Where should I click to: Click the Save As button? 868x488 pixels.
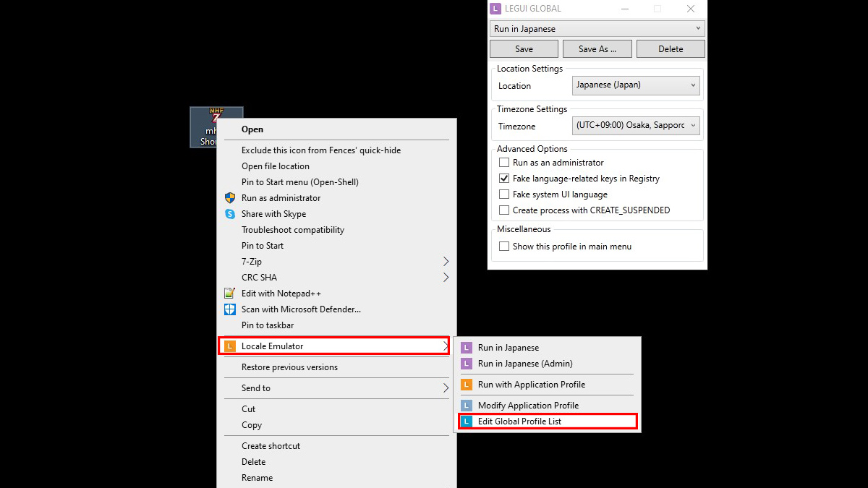click(x=597, y=48)
